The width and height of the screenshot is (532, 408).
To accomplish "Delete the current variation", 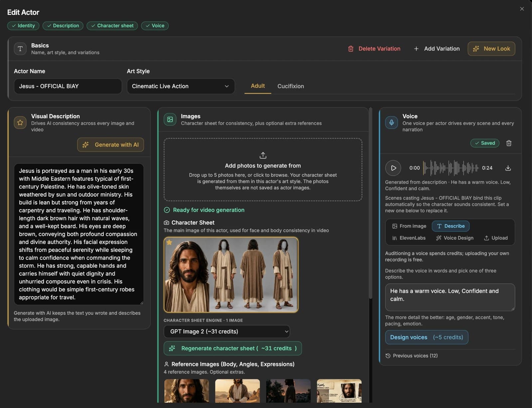I will [x=374, y=49].
